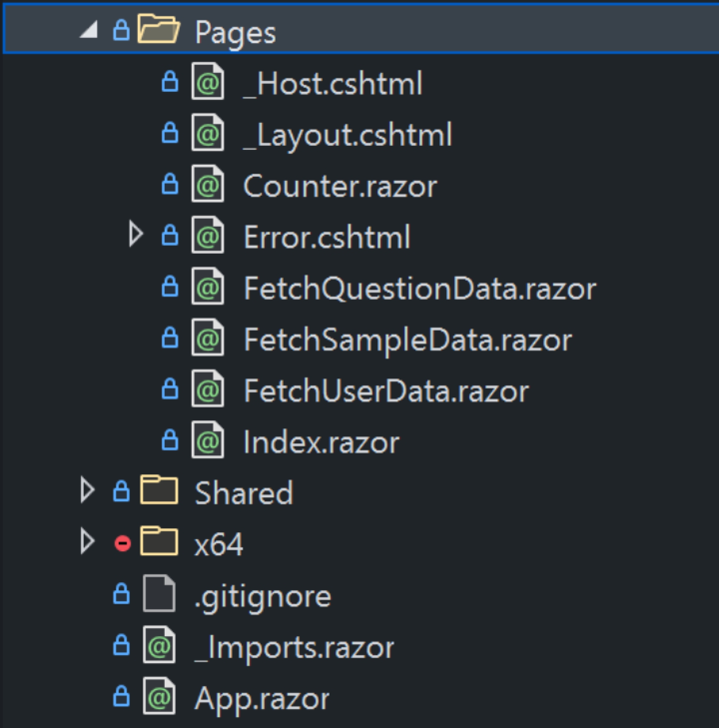719x728 pixels.
Task: Click the lock icon beside Counter.razor
Action: [x=170, y=184]
